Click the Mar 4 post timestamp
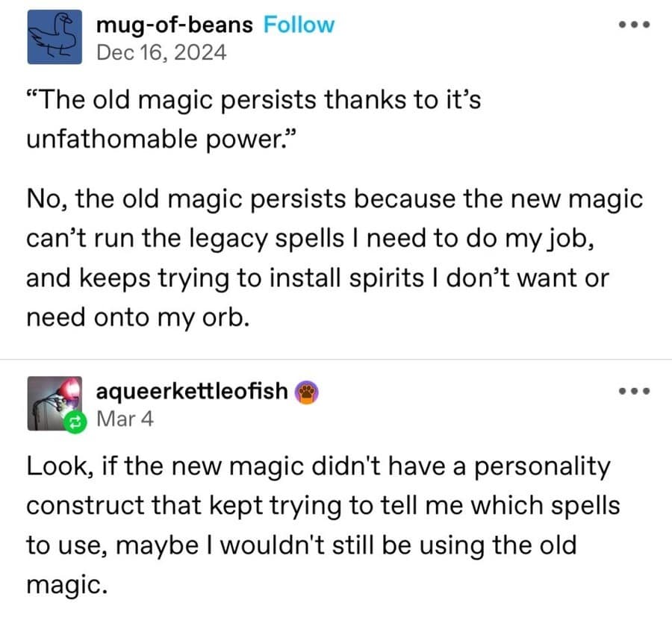 (x=125, y=419)
